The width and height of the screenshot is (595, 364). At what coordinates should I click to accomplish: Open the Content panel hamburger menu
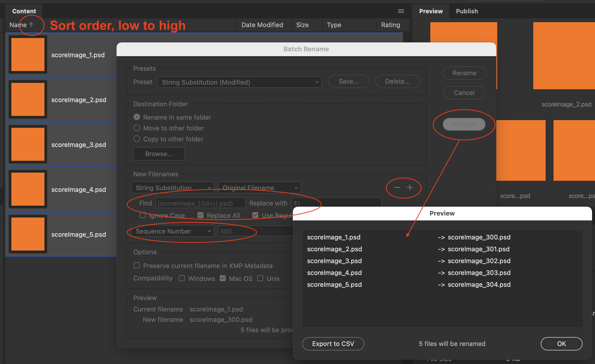[x=401, y=11]
